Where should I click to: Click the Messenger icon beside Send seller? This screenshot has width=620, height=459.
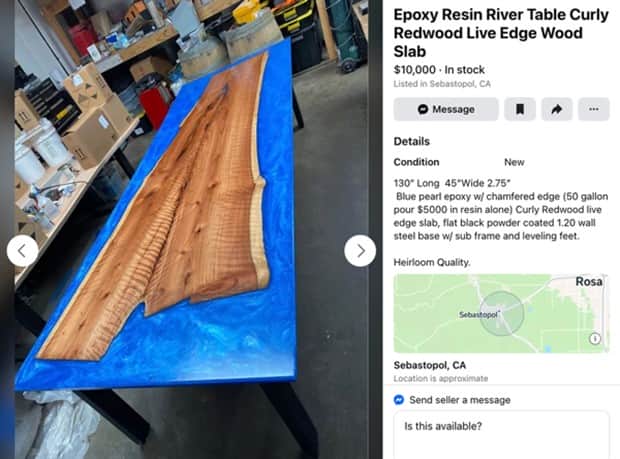click(x=399, y=400)
